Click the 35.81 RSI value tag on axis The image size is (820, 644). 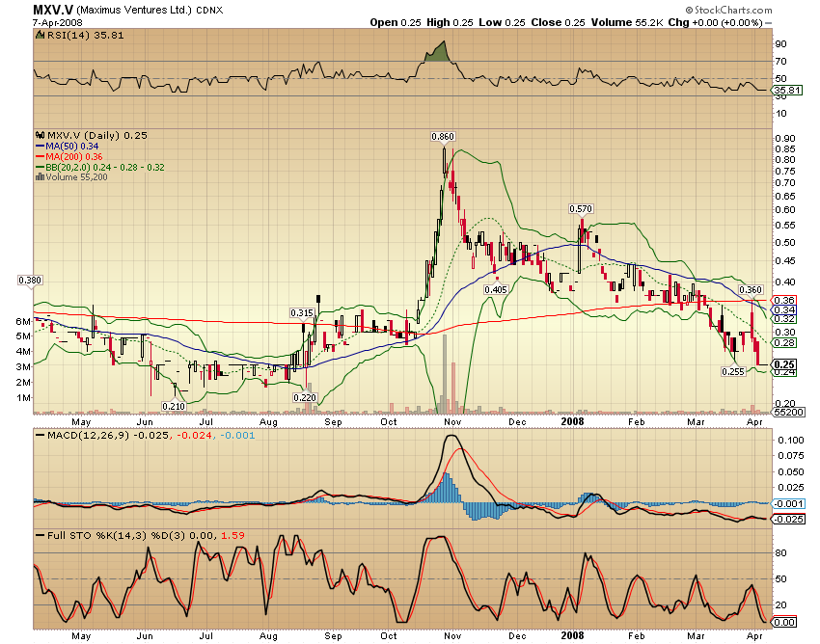click(x=787, y=90)
